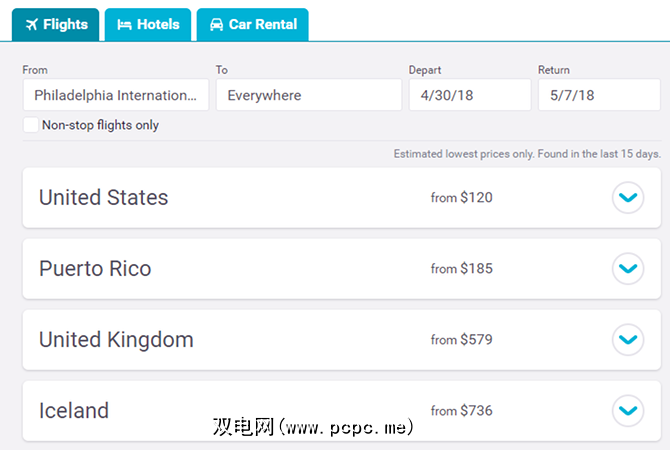Click the United States destination name
Image resolution: width=670 pixels, height=450 pixels.
[x=103, y=198]
